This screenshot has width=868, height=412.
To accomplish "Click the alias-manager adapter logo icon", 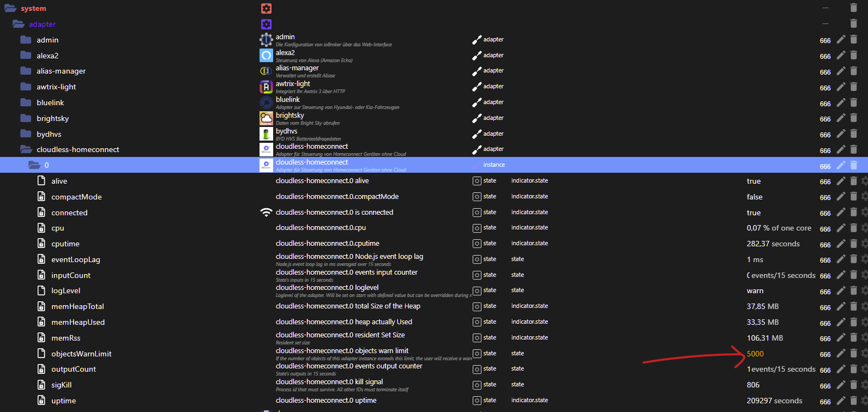I will [x=266, y=71].
